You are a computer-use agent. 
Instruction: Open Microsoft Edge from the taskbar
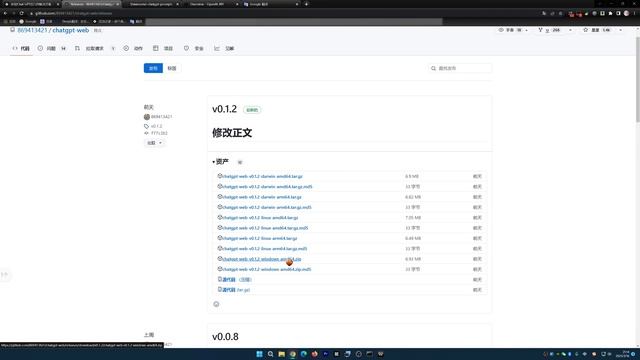pyautogui.click(x=303, y=354)
